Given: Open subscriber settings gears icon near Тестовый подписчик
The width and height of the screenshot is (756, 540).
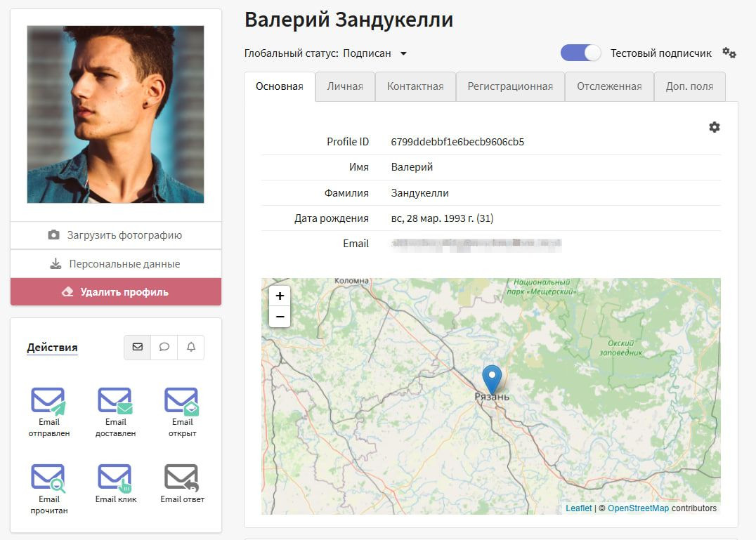Looking at the screenshot, I should (729, 53).
